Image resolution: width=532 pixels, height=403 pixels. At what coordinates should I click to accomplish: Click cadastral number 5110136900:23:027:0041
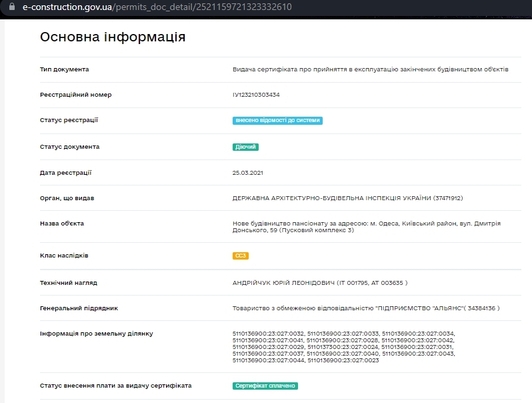point(268,340)
